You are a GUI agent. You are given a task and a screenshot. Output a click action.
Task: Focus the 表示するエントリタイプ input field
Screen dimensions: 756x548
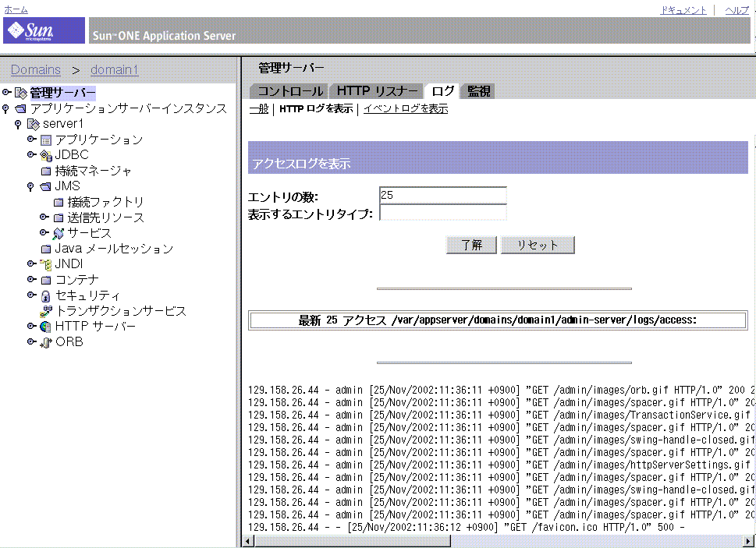point(442,212)
